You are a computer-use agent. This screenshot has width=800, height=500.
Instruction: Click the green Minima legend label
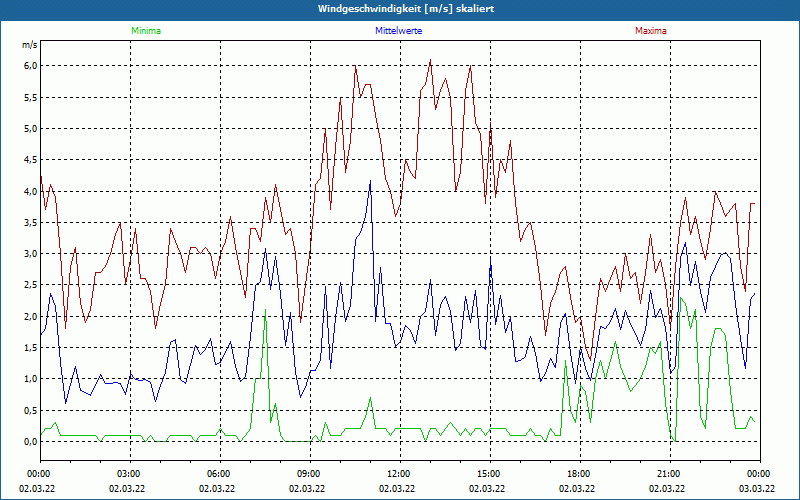pos(146,31)
